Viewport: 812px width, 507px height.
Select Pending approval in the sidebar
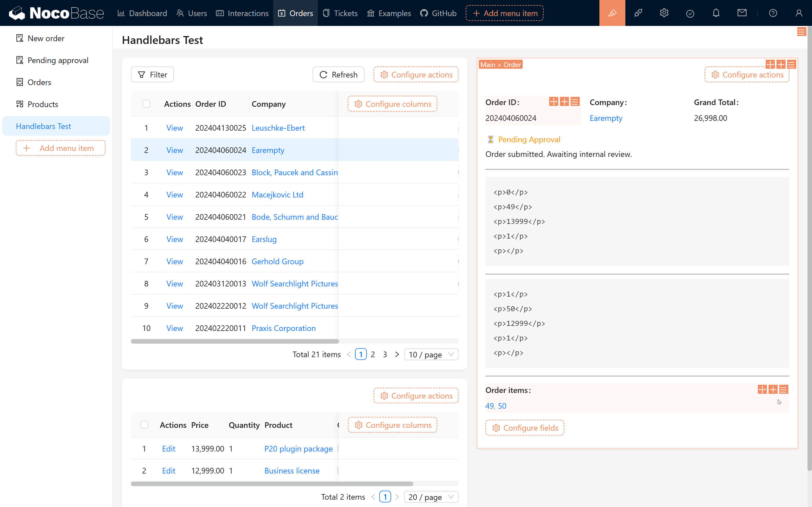[58, 60]
